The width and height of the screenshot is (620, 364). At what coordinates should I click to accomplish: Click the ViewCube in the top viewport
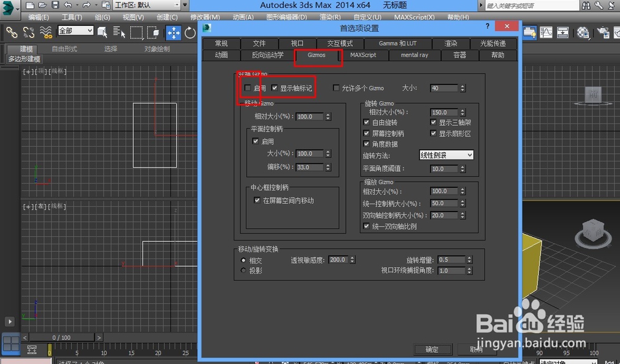pos(593,95)
